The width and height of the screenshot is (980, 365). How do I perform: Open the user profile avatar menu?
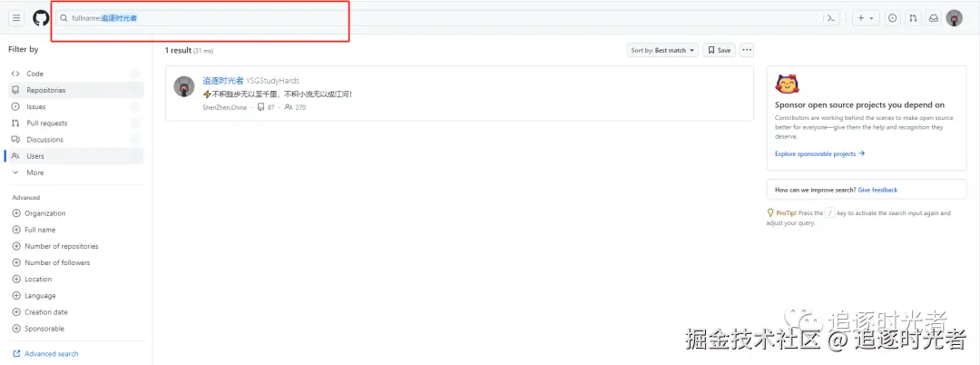coord(954,18)
